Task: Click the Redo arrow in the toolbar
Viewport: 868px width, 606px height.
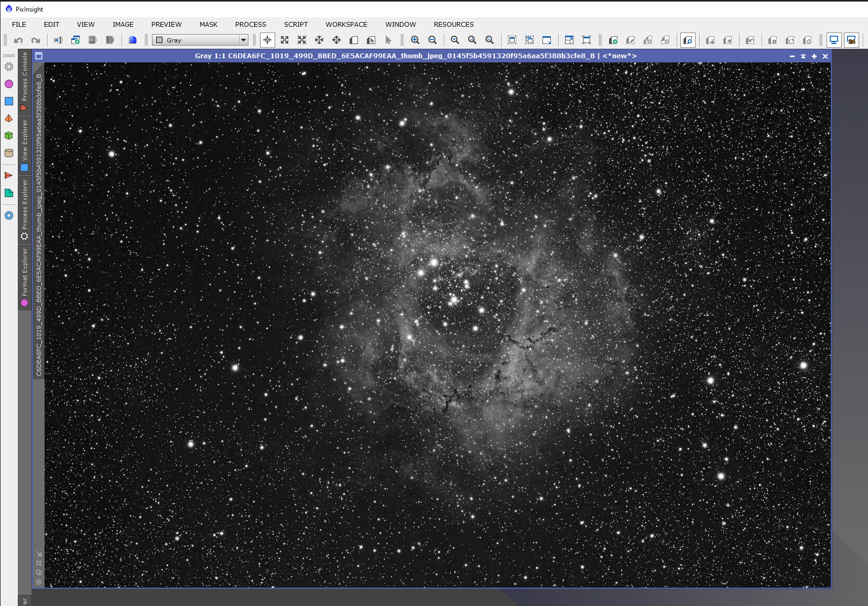Action: [x=36, y=40]
